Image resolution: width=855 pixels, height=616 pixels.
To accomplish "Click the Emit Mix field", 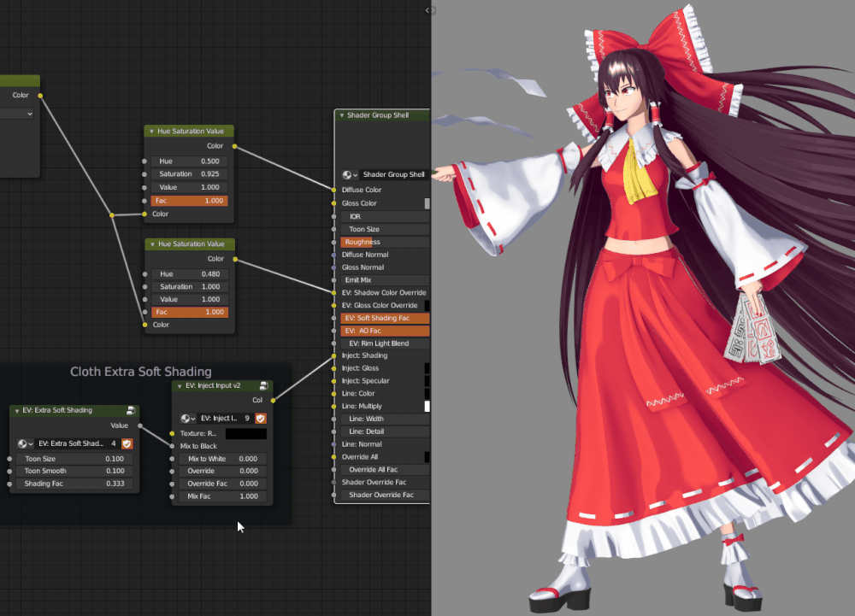I will 385,280.
